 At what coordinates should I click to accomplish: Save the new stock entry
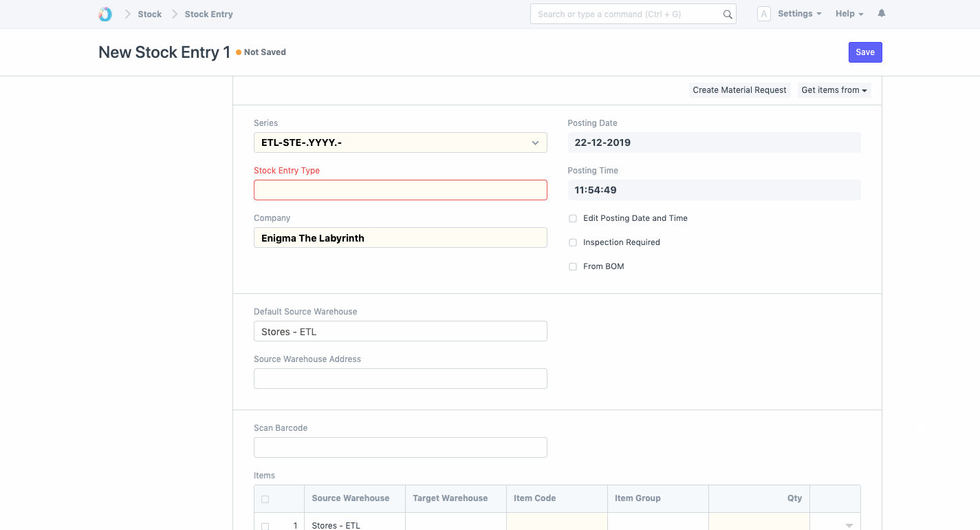point(865,52)
